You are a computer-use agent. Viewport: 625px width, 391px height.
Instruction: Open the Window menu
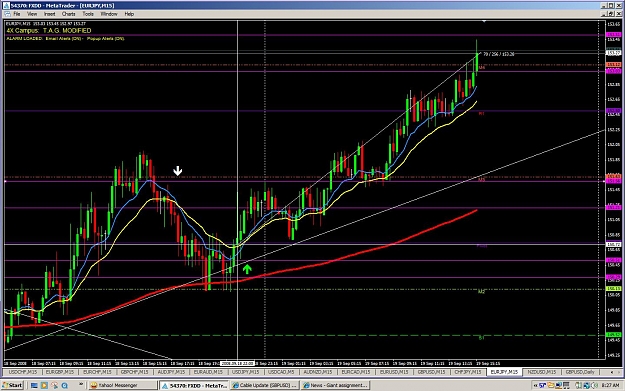(x=109, y=14)
